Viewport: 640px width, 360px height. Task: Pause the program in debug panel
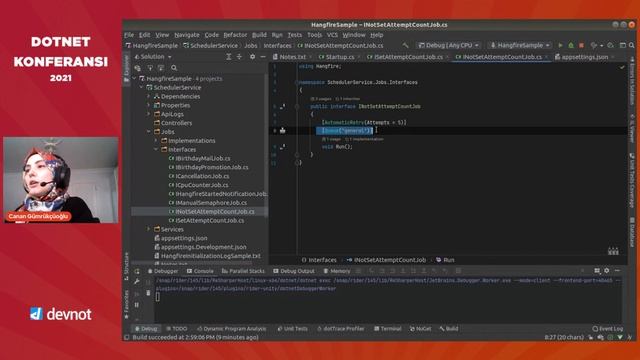pyautogui.click(x=137, y=304)
